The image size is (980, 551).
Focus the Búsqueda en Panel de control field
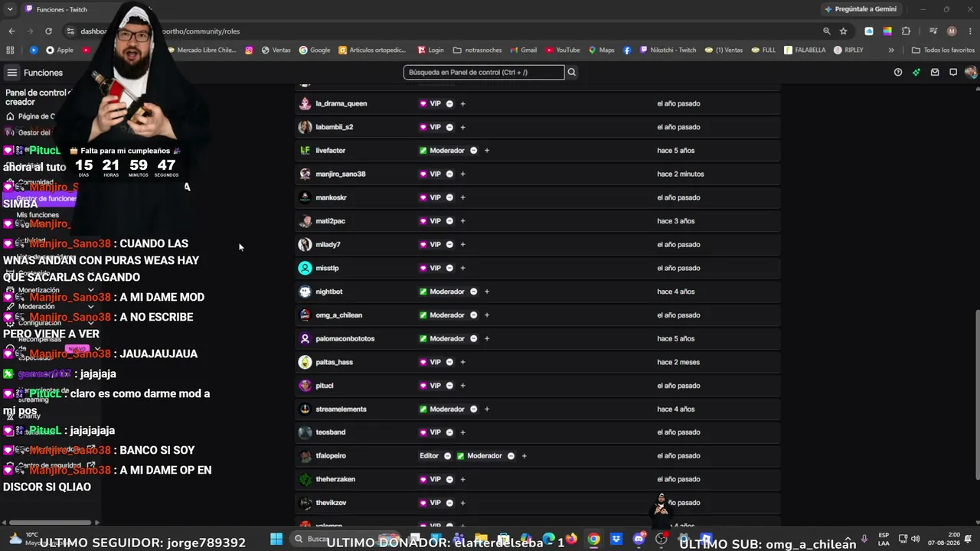484,72
